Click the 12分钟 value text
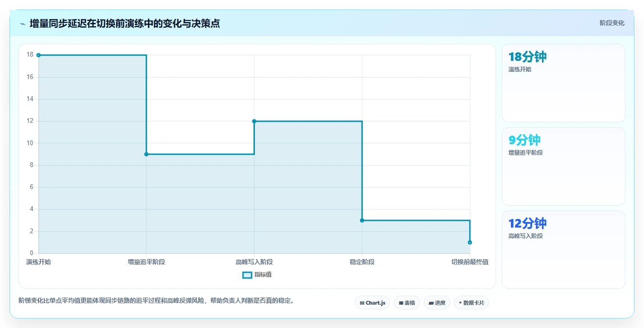 [527, 224]
